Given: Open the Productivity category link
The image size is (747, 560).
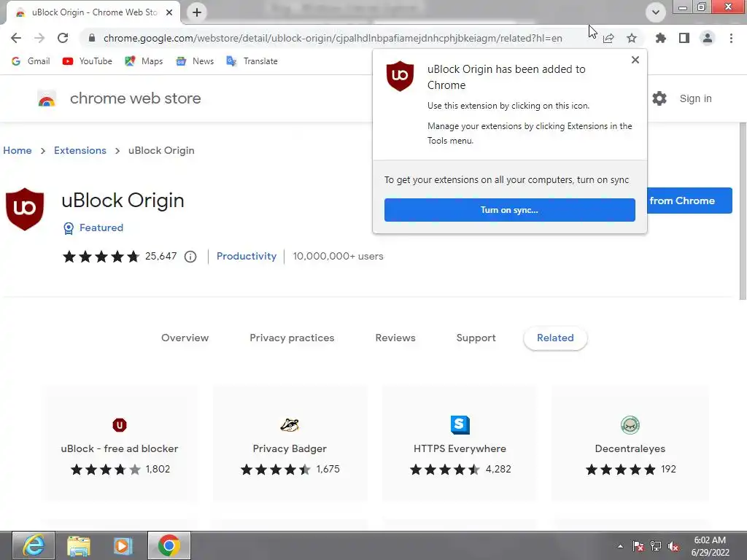Looking at the screenshot, I should coord(247,256).
